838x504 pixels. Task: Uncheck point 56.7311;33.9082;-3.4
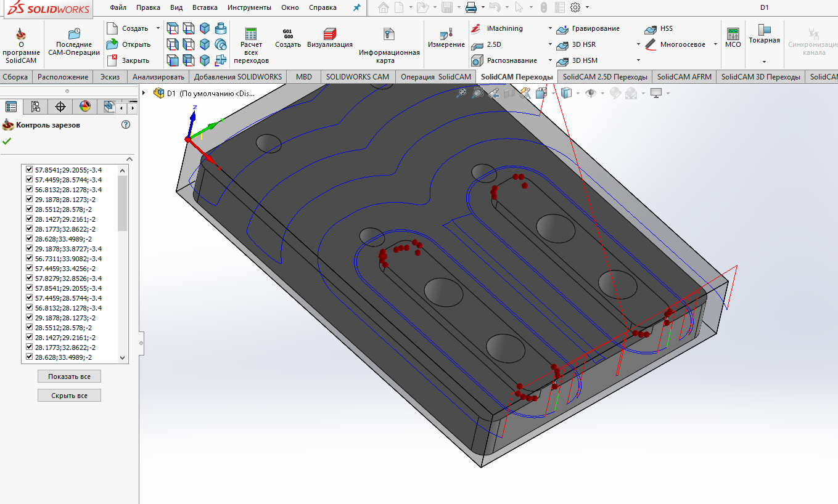(x=29, y=258)
